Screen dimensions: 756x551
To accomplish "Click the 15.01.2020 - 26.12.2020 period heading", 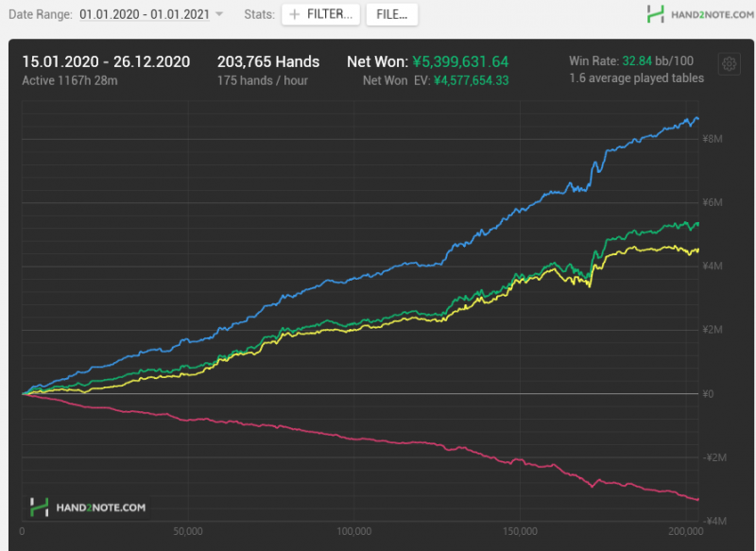I will 106,61.
